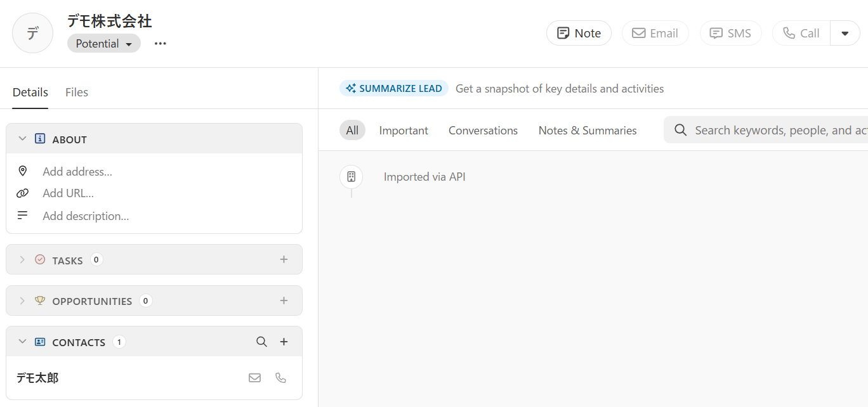Expand the TASKS section
Image resolution: width=868 pixels, height=407 pixels.
[x=23, y=260]
